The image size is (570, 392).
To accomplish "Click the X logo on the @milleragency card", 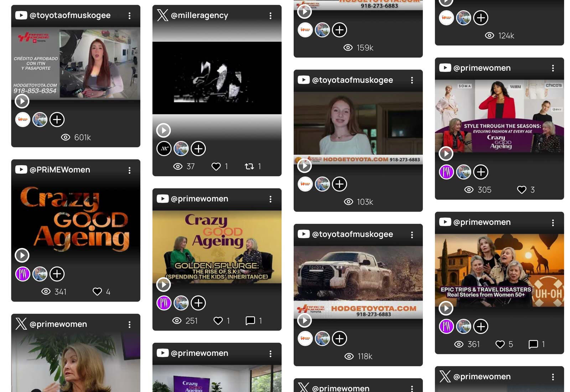I will point(163,15).
